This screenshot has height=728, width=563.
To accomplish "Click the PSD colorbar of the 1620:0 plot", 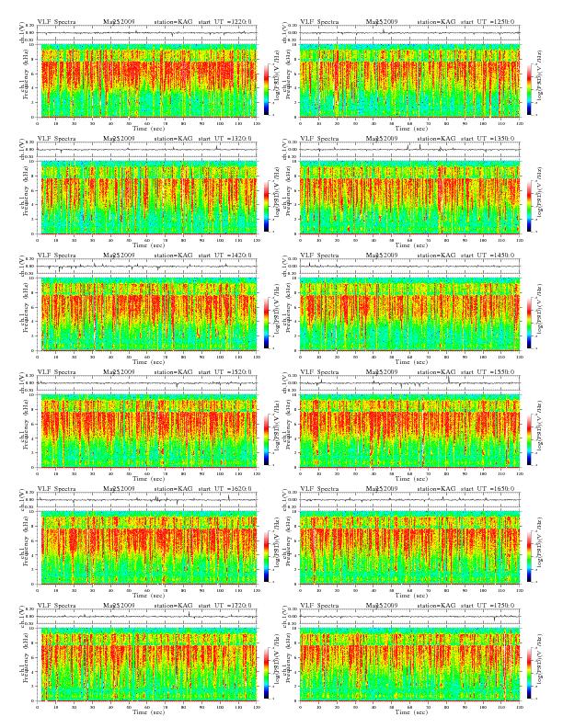I will (266, 556).
